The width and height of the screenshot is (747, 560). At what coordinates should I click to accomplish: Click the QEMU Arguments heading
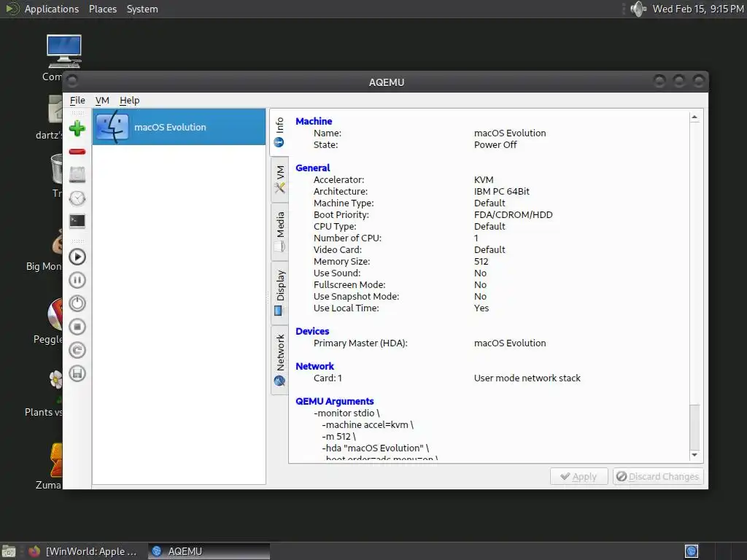click(x=334, y=402)
